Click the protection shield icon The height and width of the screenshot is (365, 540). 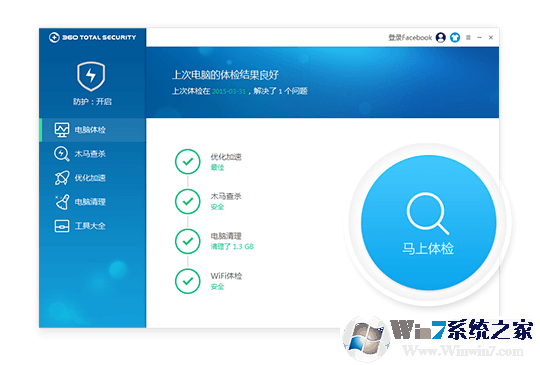91,76
